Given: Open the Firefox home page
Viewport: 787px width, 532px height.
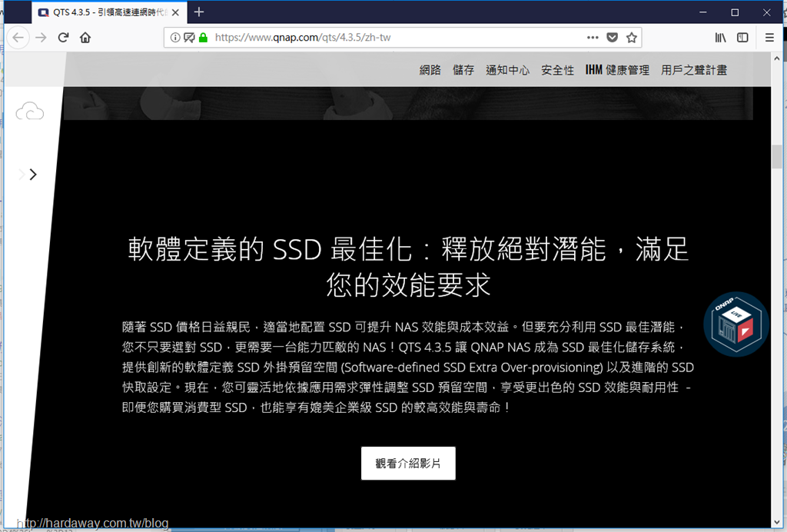Looking at the screenshot, I should [x=85, y=38].
